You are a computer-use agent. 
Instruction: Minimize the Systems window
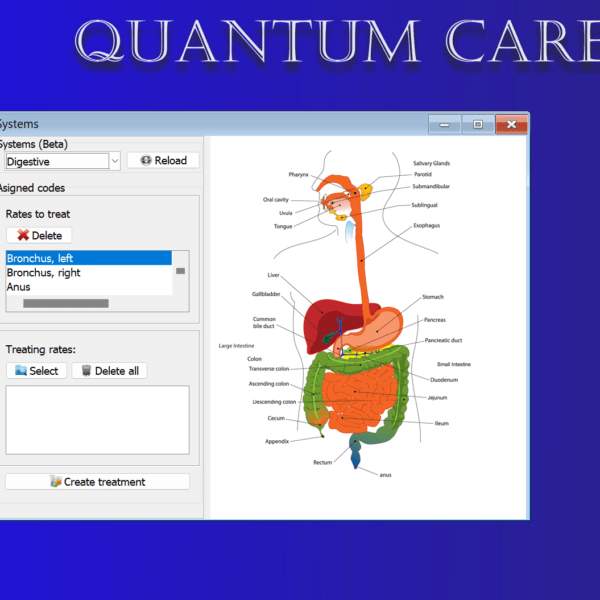[444, 124]
